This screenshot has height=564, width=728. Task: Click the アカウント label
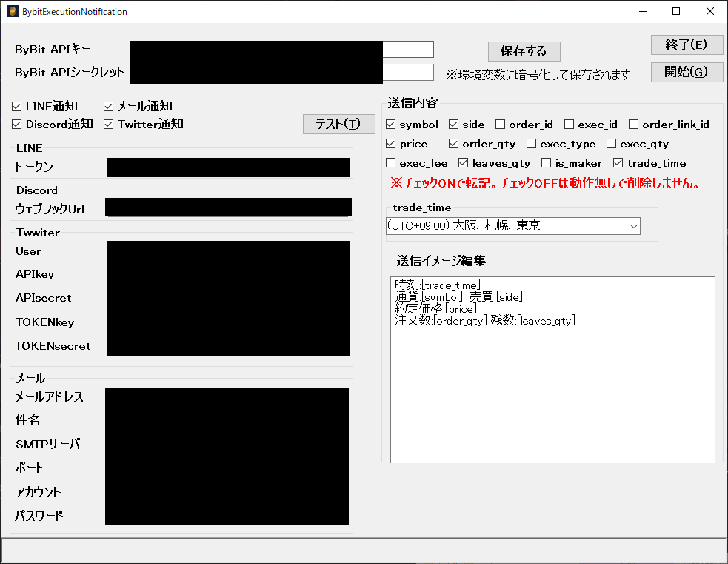(38, 492)
